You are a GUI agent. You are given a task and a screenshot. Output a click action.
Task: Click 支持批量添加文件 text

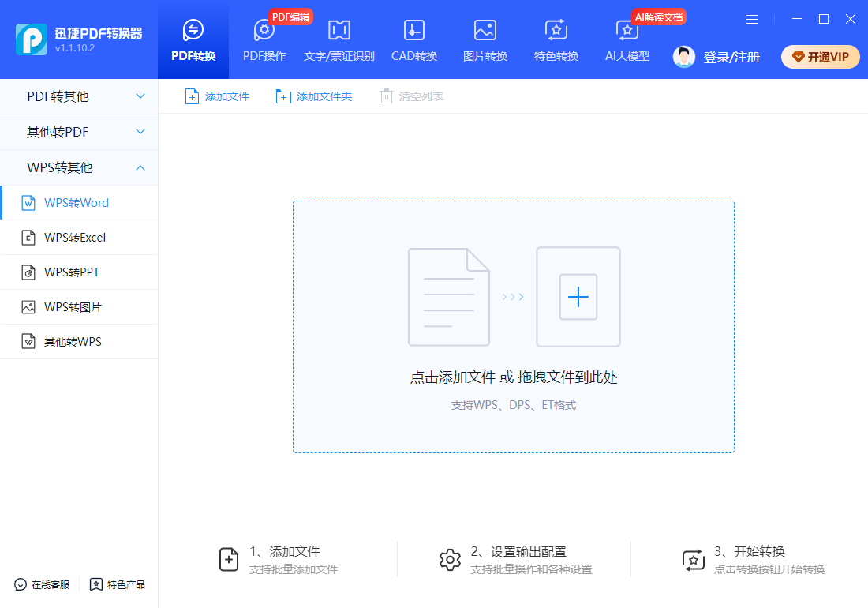[294, 569]
